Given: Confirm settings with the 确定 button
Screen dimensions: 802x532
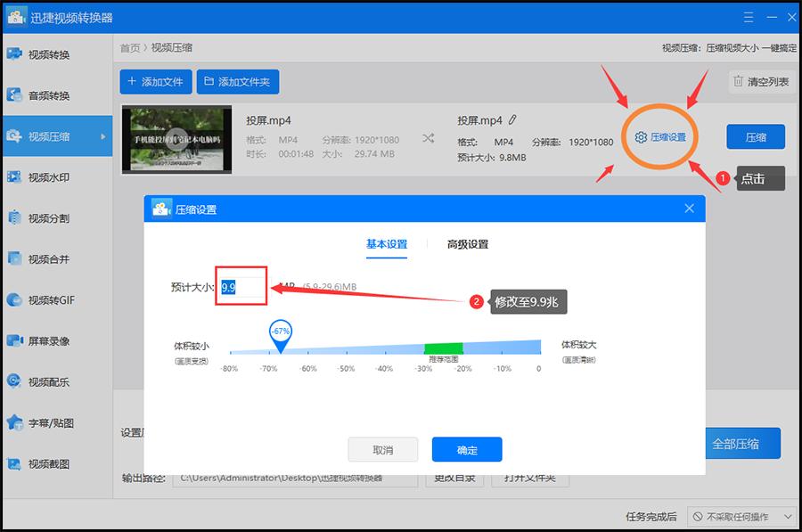Looking at the screenshot, I should (x=467, y=449).
